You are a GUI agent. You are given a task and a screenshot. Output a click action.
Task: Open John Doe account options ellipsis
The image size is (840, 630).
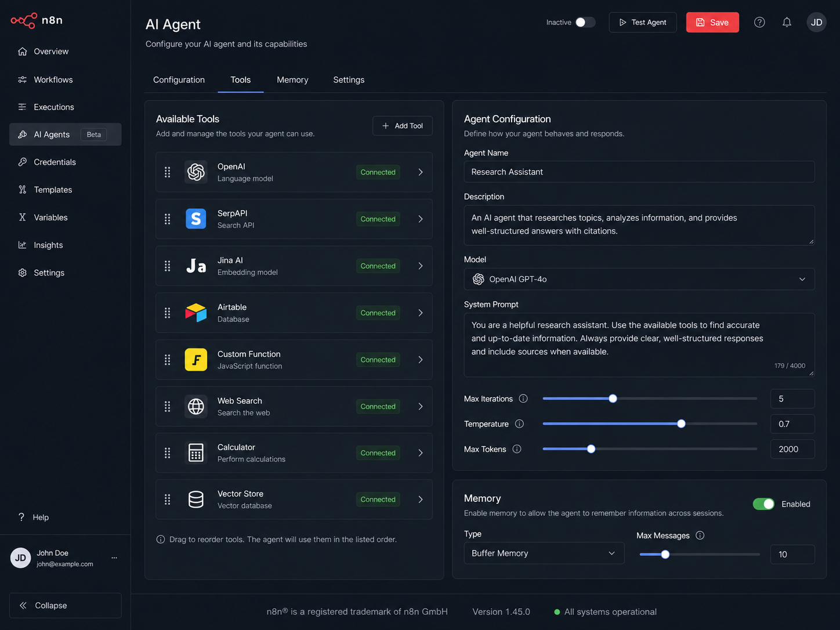coord(114,557)
